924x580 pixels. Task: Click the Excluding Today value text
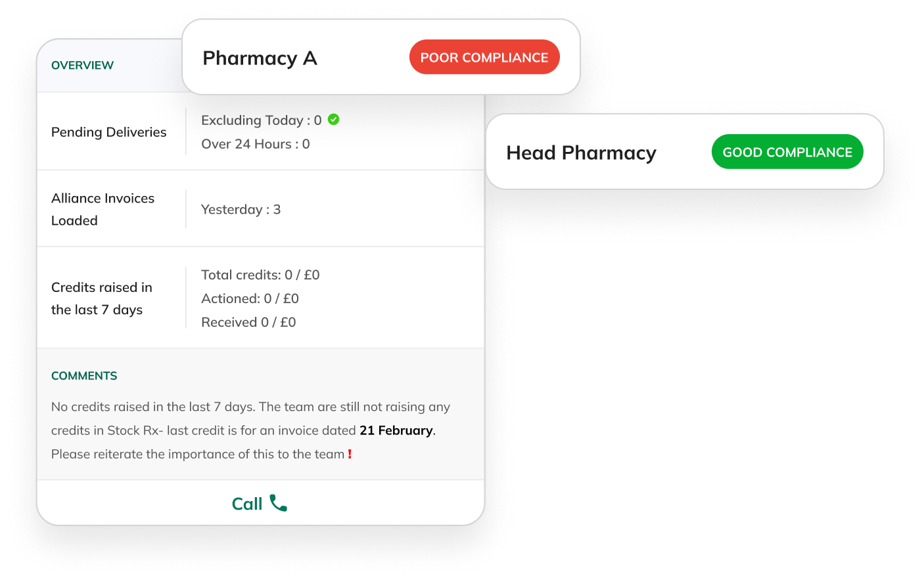point(261,120)
